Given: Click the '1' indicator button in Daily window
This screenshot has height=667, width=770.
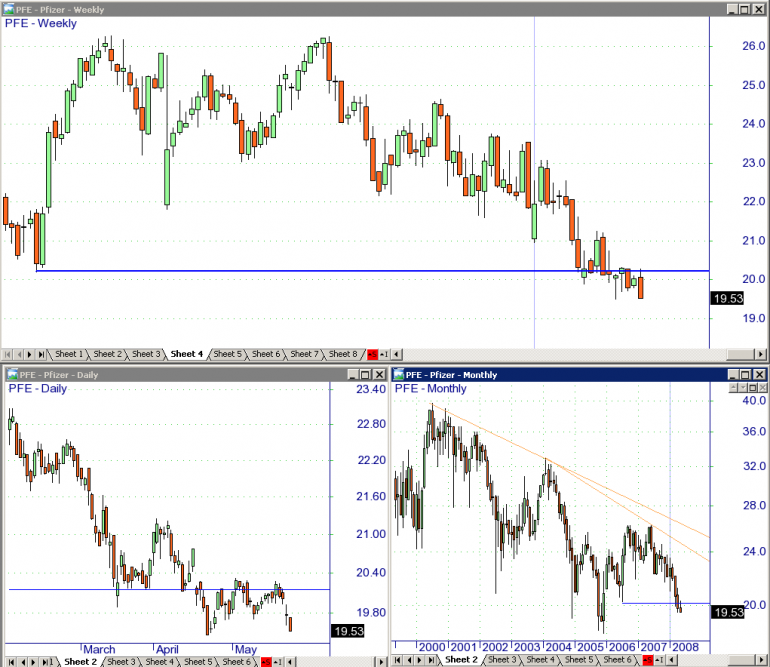Looking at the screenshot, I should click(278, 662).
